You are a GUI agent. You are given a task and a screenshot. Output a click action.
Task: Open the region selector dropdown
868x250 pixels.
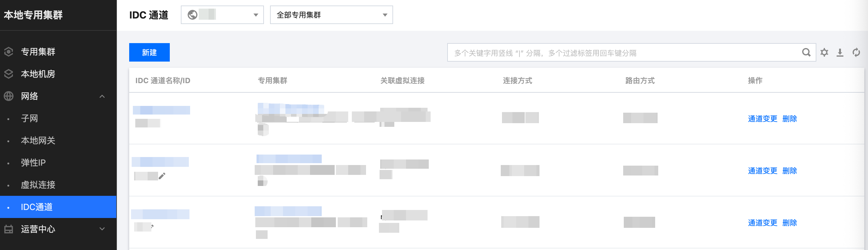point(222,15)
